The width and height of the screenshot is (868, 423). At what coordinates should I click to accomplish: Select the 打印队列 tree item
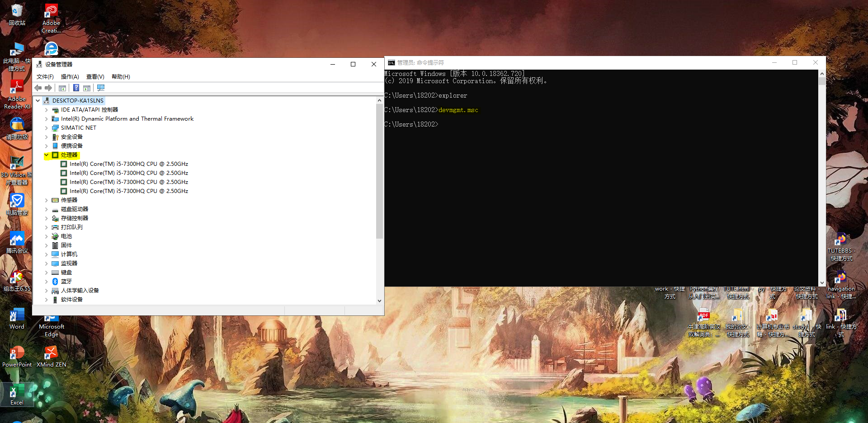[x=72, y=227]
